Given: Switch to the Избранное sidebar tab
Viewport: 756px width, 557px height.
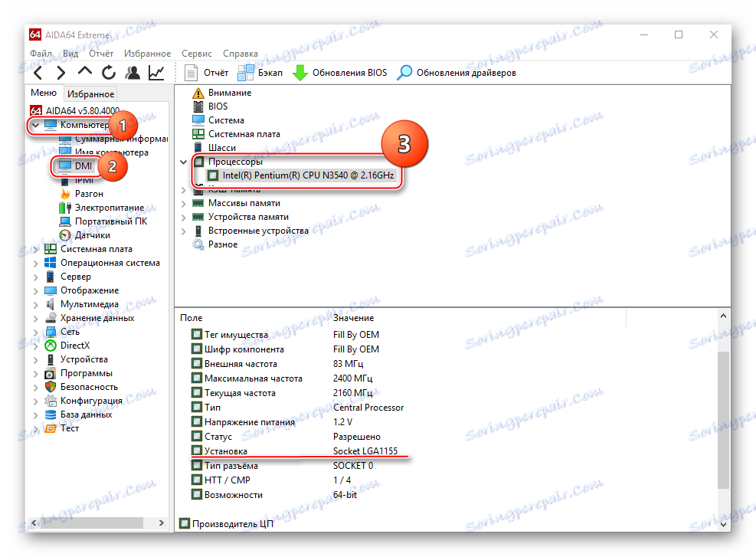Looking at the screenshot, I should point(90,94).
